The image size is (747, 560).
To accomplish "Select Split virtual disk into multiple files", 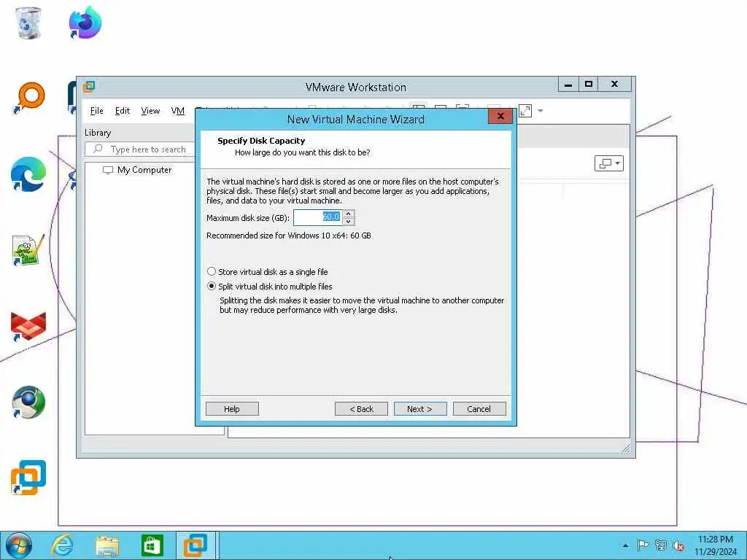I will (x=270, y=287).
